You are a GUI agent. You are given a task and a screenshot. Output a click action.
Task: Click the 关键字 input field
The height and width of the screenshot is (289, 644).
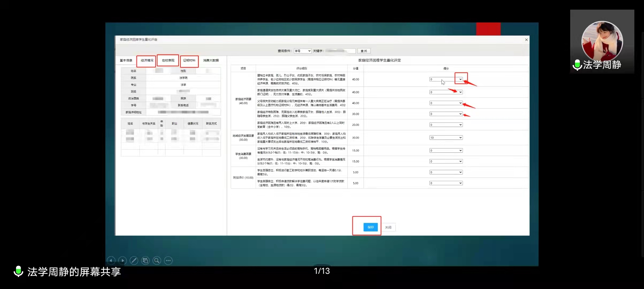coord(340,51)
